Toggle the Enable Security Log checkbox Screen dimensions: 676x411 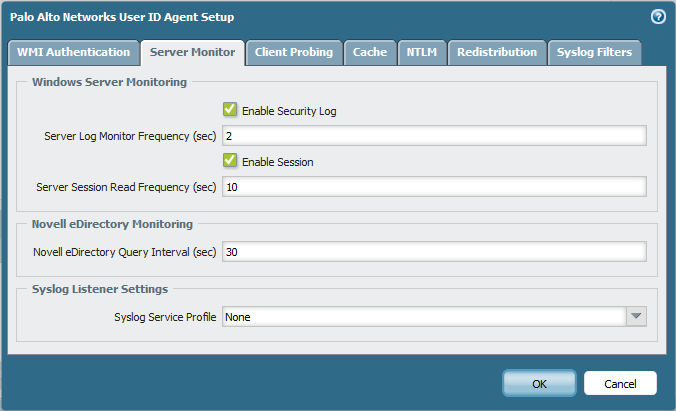pos(230,111)
